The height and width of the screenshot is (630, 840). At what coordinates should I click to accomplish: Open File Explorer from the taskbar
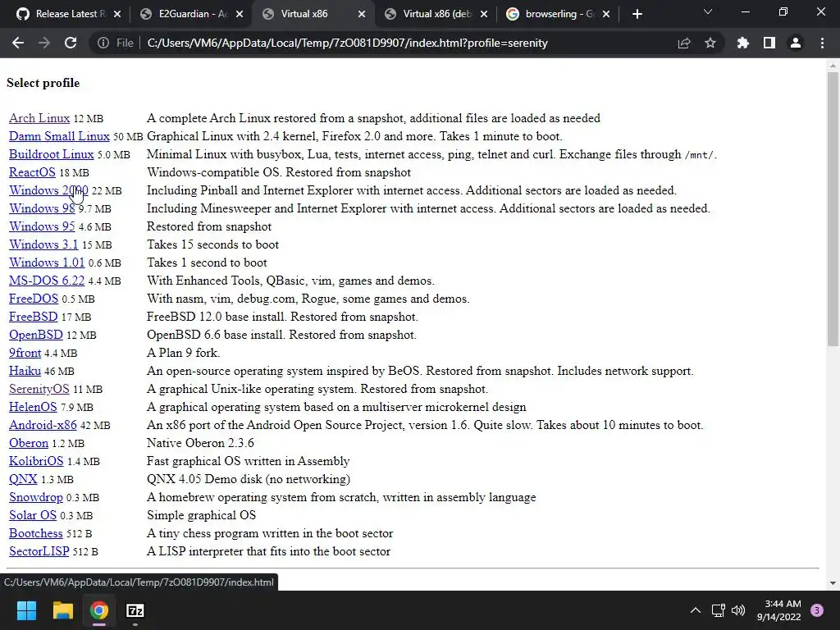[62, 610]
